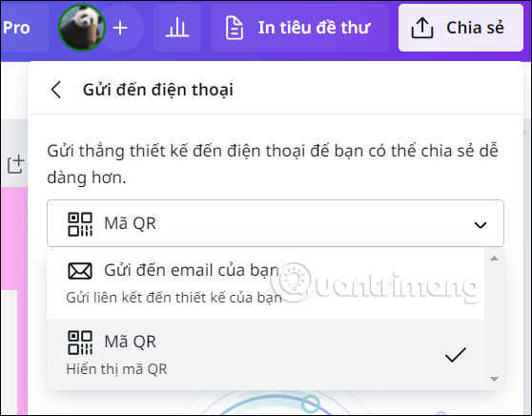Click the Chia sẻ share button
The height and width of the screenshot is (416, 532).
460,28
